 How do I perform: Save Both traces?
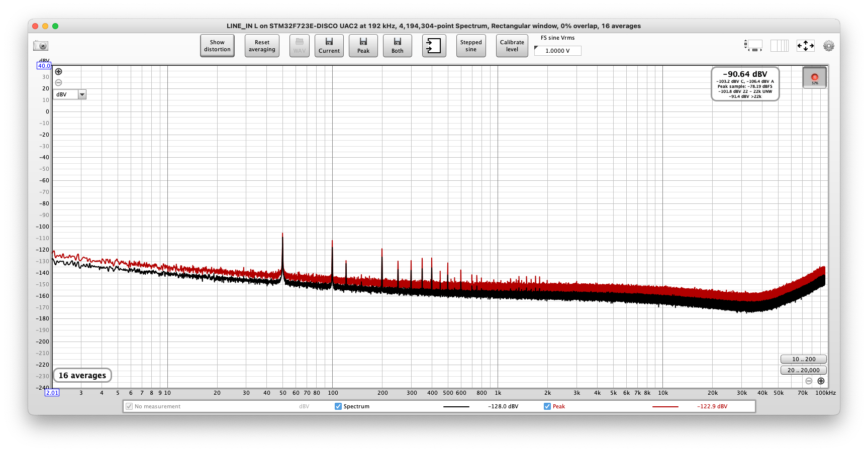[398, 46]
